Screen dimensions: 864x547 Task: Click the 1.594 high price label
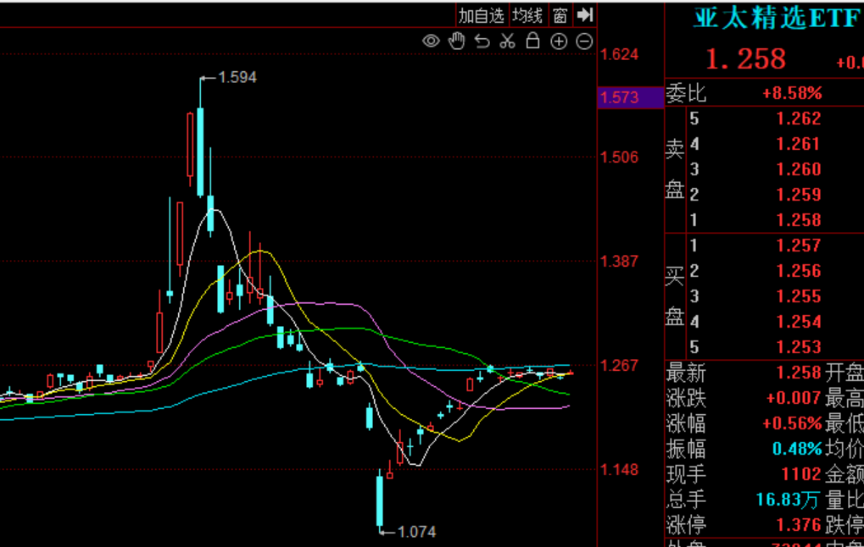coord(236,77)
